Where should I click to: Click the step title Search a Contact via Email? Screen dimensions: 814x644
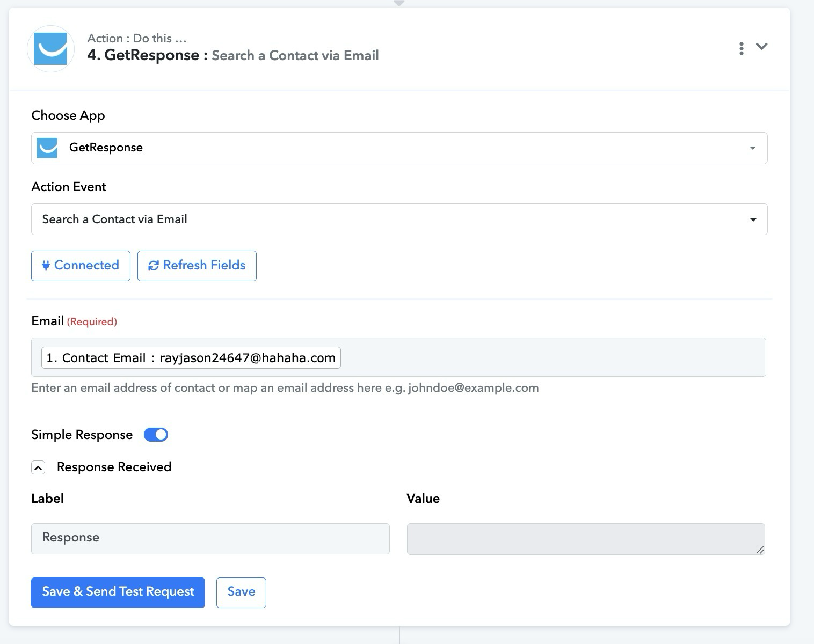click(x=295, y=56)
